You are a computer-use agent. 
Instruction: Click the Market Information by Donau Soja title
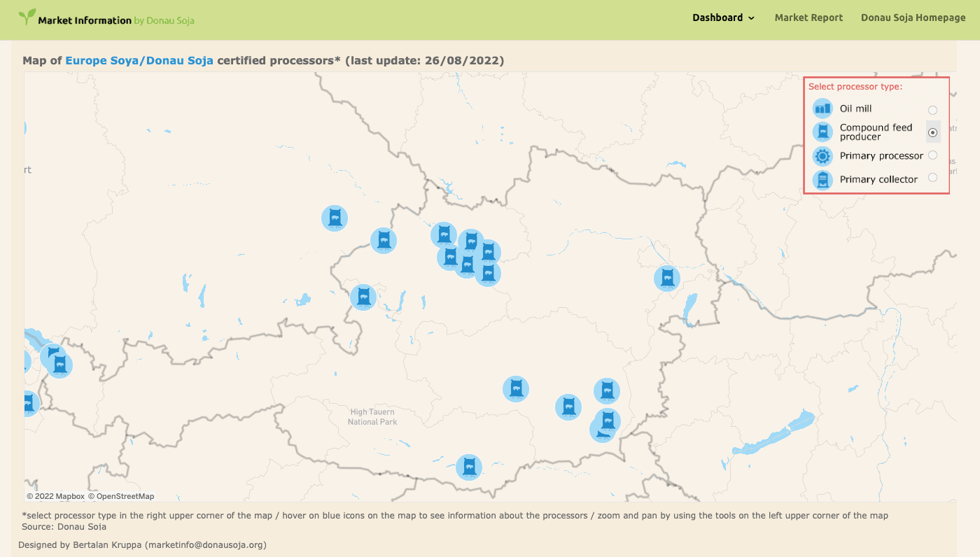pos(116,20)
